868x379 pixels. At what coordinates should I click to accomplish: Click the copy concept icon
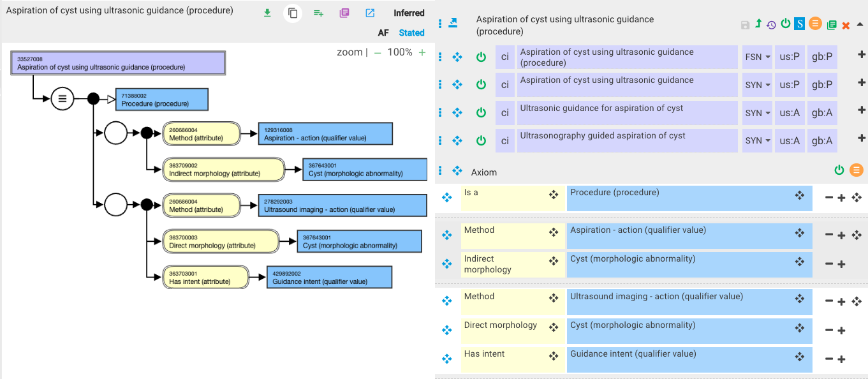(293, 13)
